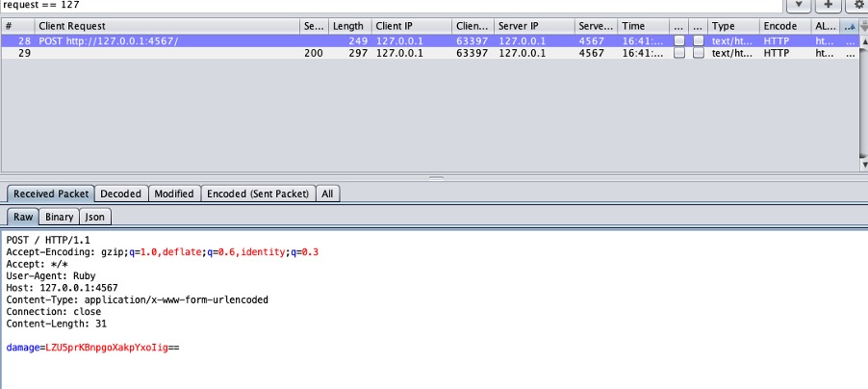Switch to the Json view tab
868x389 pixels.
(x=95, y=217)
